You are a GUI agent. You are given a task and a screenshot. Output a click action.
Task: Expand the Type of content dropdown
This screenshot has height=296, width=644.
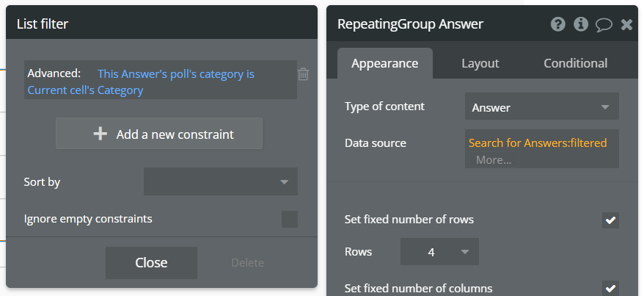(541, 107)
